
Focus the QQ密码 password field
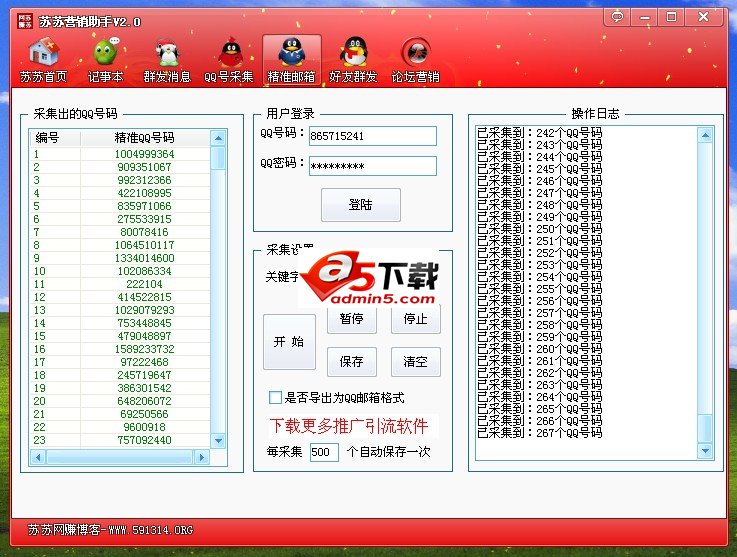pyautogui.click(x=373, y=166)
